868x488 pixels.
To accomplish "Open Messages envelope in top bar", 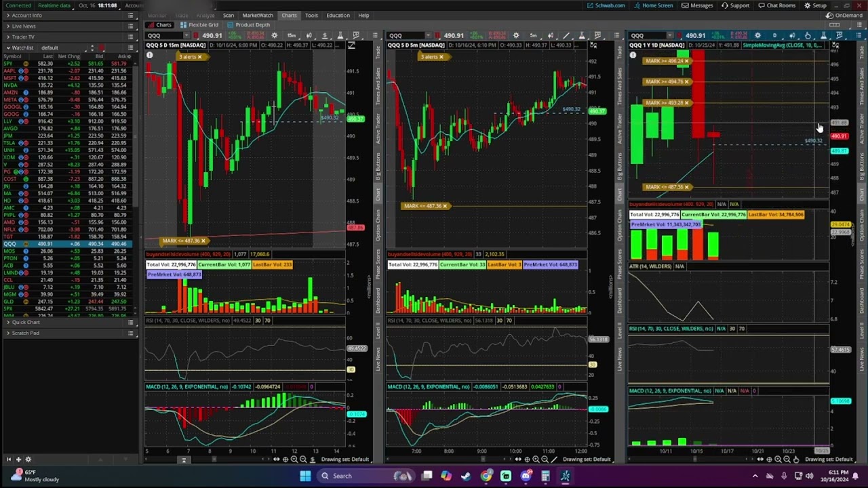I will pyautogui.click(x=697, y=5).
